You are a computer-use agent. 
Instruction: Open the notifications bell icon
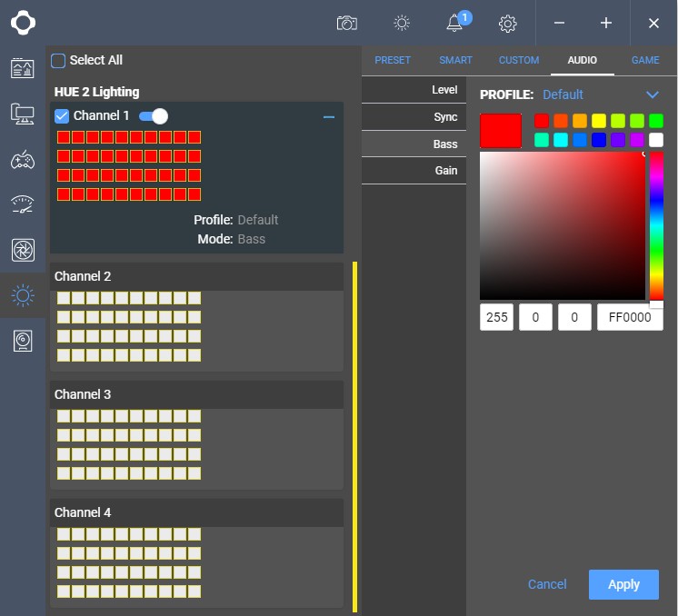pyautogui.click(x=454, y=24)
